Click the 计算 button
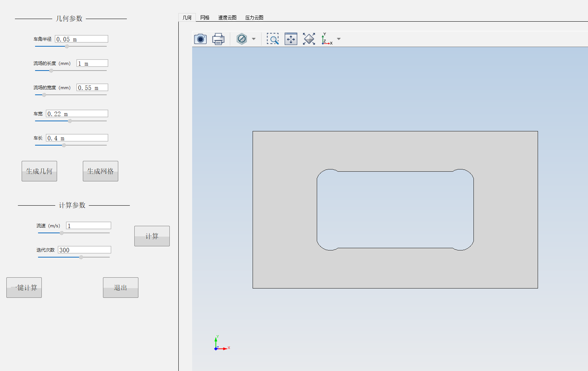 click(152, 236)
